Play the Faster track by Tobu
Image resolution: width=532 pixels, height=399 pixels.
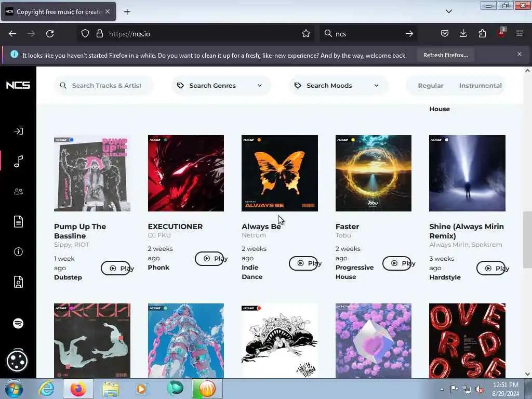pos(397,263)
